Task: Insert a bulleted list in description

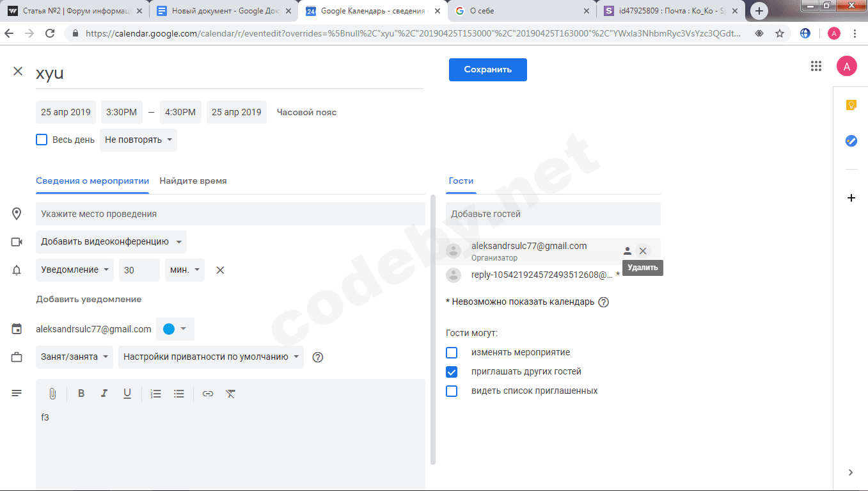Action: tap(179, 394)
